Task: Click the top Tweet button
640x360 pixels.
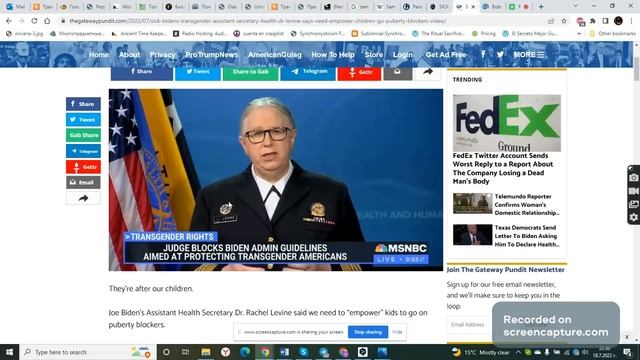Action: pyautogui.click(x=198, y=73)
